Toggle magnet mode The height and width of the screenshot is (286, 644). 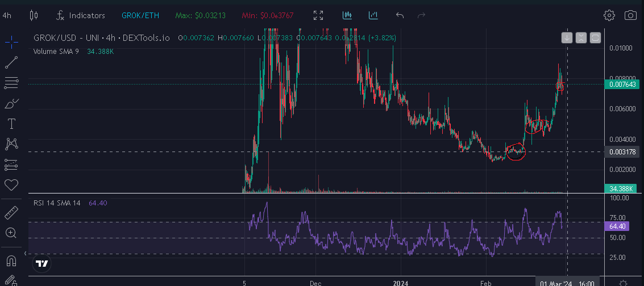pos(11,260)
